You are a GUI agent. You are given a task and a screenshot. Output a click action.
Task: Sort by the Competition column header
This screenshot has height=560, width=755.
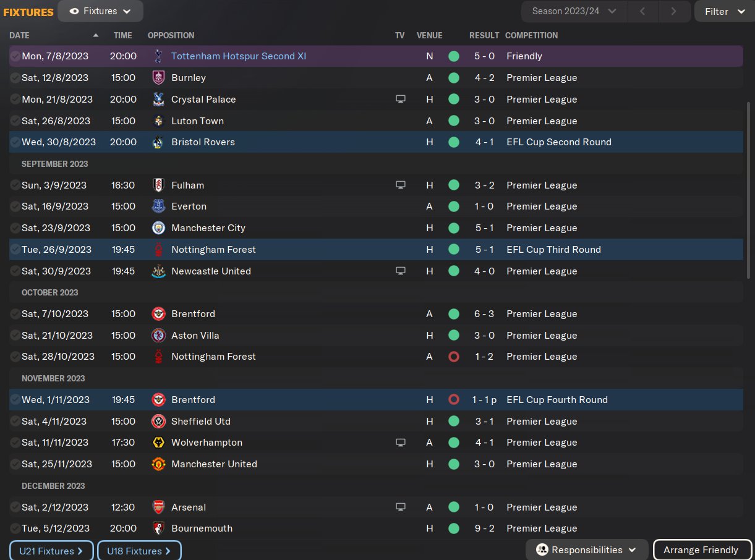click(x=531, y=35)
